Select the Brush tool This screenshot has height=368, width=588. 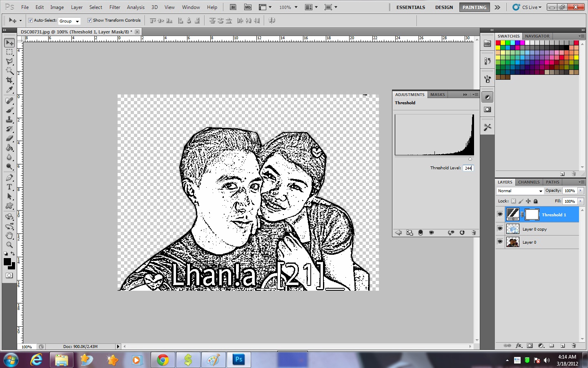9,110
